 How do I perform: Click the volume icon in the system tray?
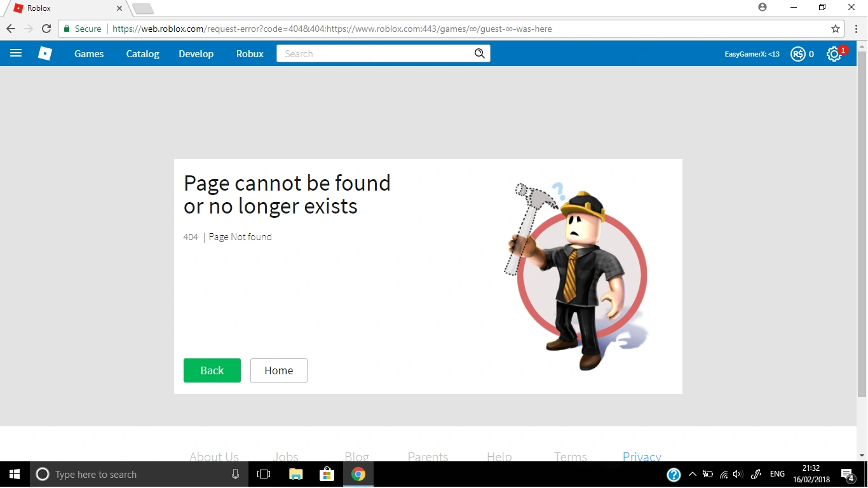point(737,474)
